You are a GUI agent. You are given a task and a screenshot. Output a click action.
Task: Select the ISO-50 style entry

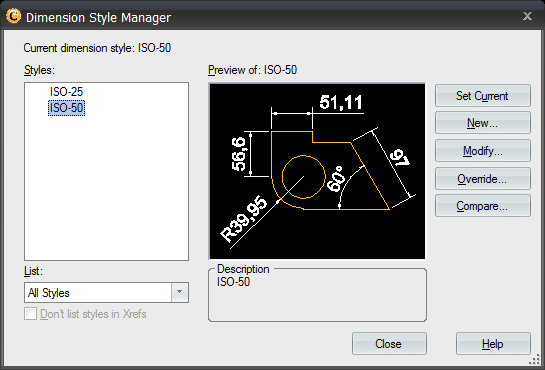tap(66, 108)
